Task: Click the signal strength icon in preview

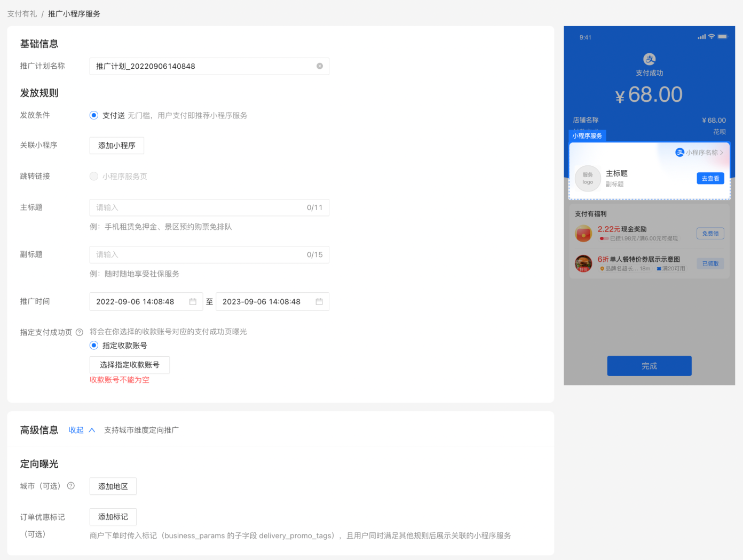Action: pos(702,37)
